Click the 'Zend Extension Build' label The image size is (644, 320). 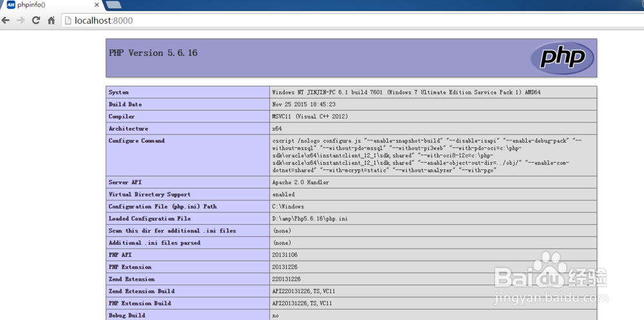click(x=141, y=291)
